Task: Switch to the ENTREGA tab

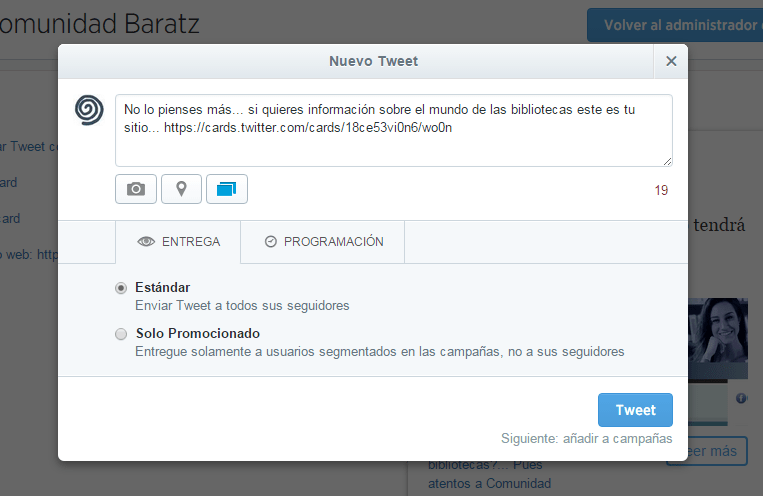Action: pyautogui.click(x=178, y=242)
